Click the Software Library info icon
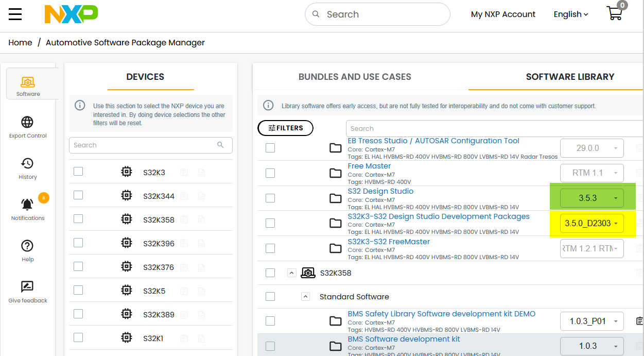Screen dimensions: 644x356 tap(268, 106)
